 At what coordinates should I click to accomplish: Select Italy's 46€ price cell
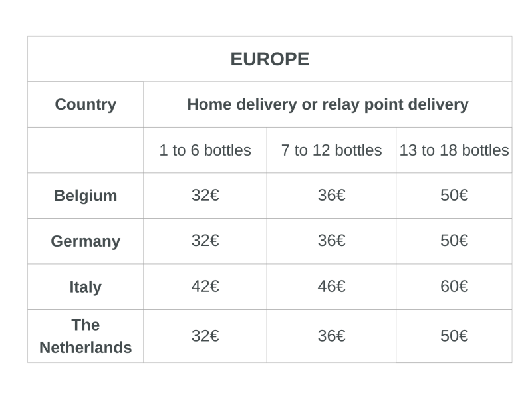331,287
